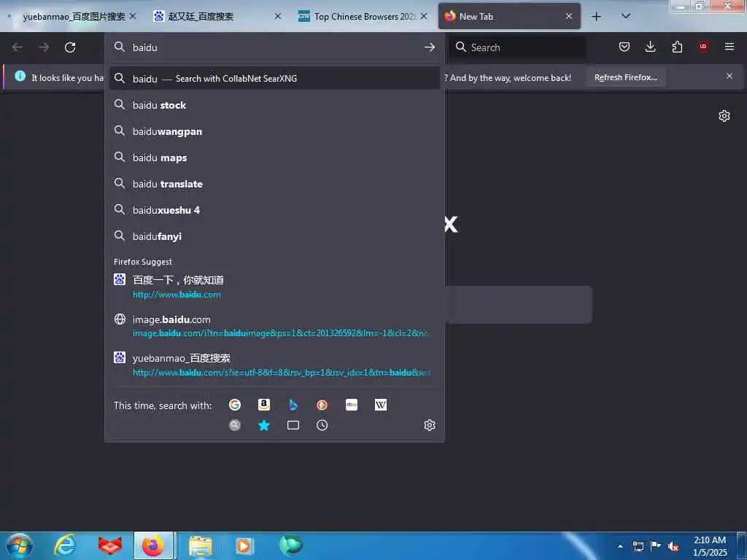Open clock showing 2:10 AM

pyautogui.click(x=710, y=546)
